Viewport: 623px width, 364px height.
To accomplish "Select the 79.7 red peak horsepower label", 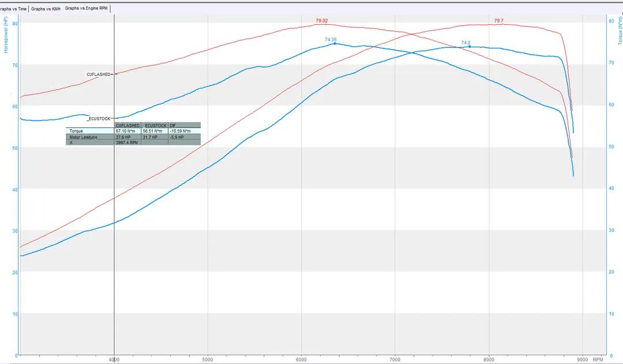I will click(498, 21).
